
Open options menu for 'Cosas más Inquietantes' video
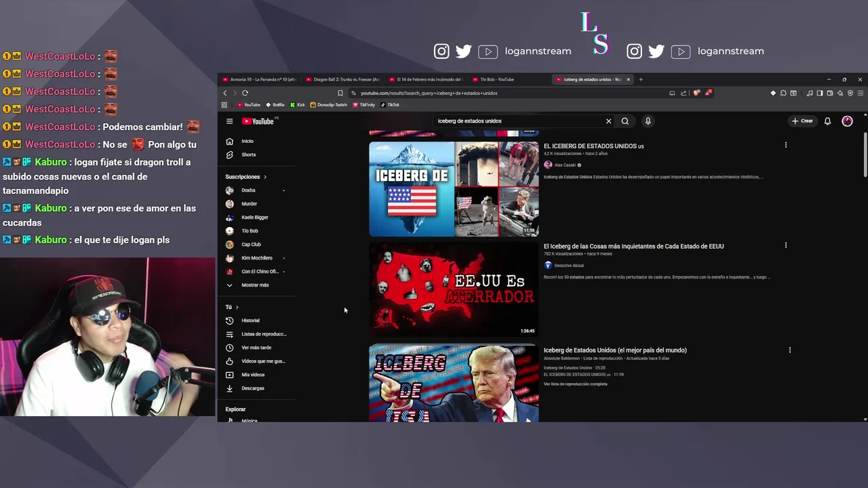tap(786, 245)
